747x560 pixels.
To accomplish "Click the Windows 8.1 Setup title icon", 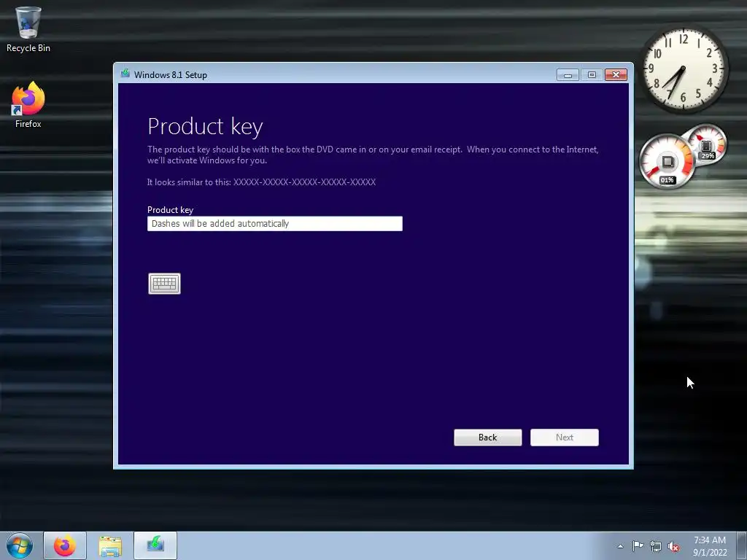I will pyautogui.click(x=125, y=74).
